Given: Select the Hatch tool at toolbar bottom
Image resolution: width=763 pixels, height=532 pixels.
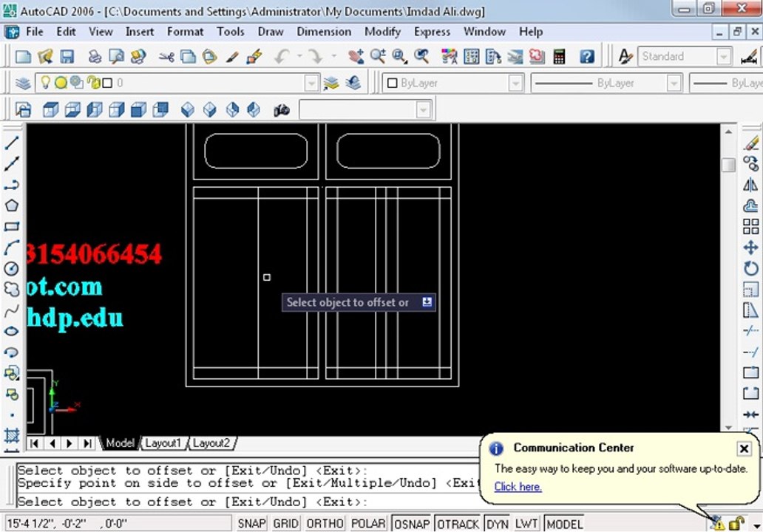Looking at the screenshot, I should 12,434.
